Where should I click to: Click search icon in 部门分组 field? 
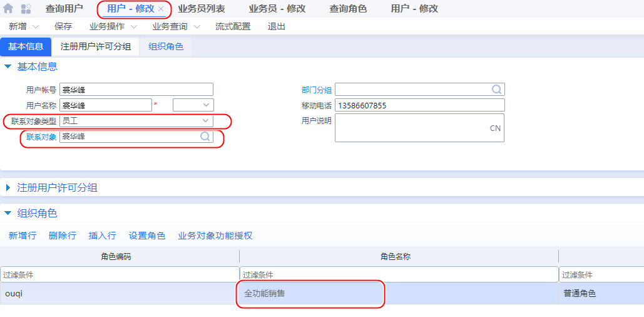coord(496,90)
